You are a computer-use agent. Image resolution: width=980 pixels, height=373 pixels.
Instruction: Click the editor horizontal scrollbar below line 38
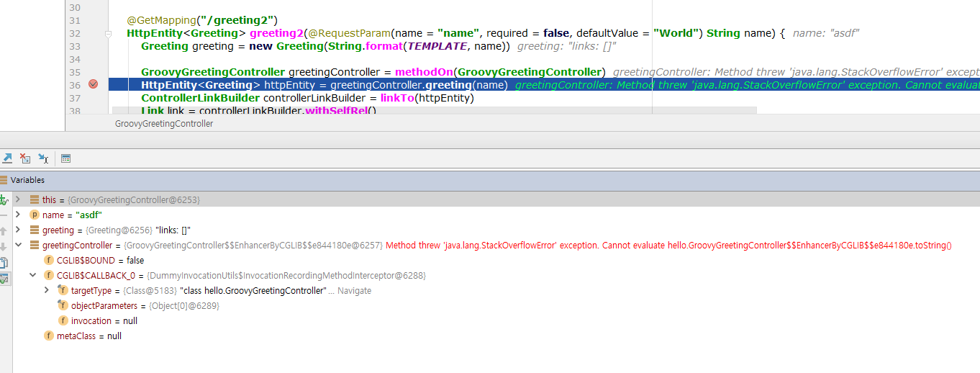point(435,110)
